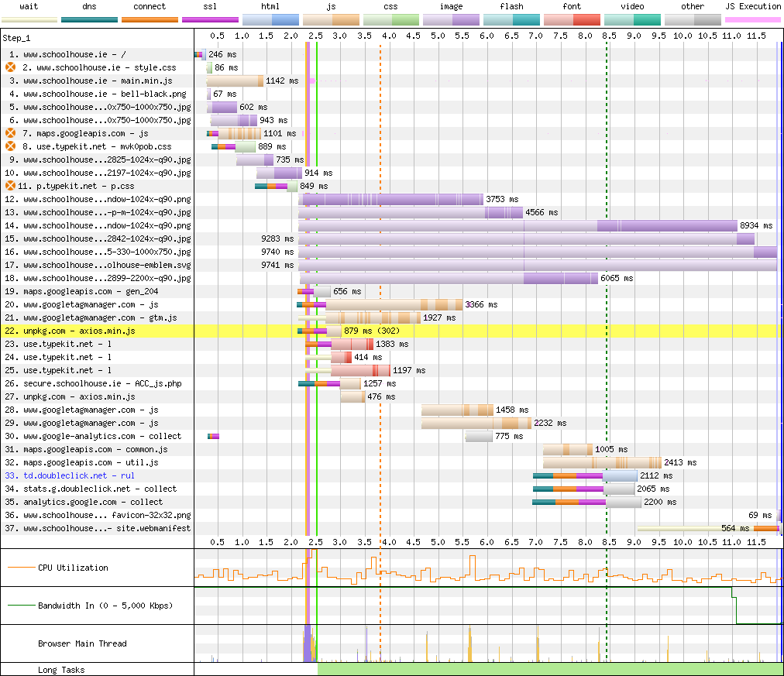Click the render-blocking icon beside maps.googleapis.com js

tap(11, 133)
